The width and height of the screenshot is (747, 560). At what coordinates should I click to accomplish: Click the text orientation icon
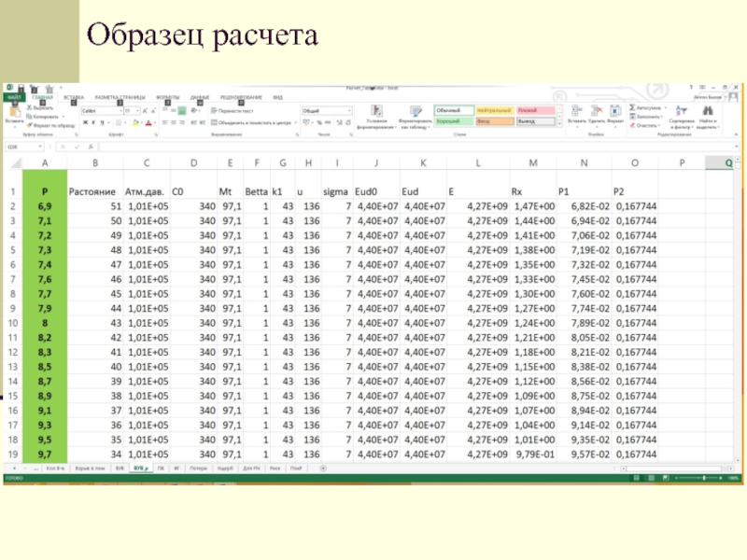click(195, 111)
